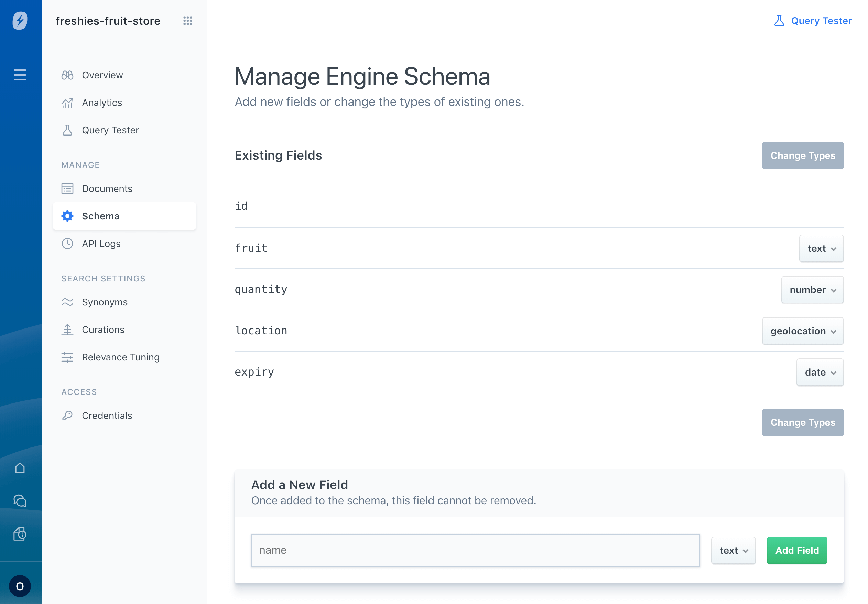
Task: Click the green Add Field button
Action: (x=796, y=550)
